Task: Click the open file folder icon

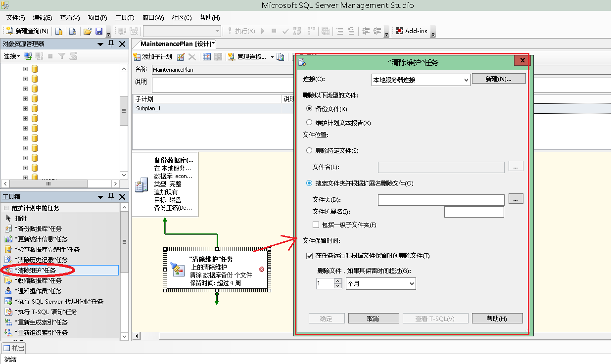Action: tap(88, 31)
